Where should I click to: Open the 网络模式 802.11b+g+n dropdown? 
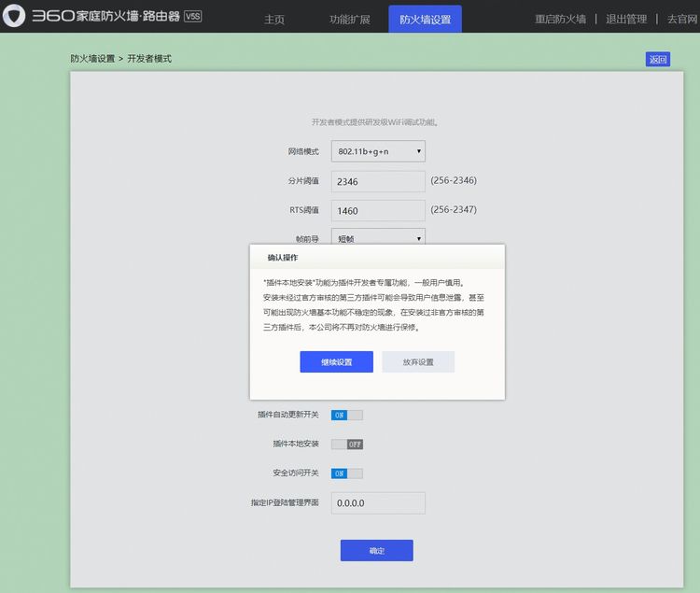(378, 151)
